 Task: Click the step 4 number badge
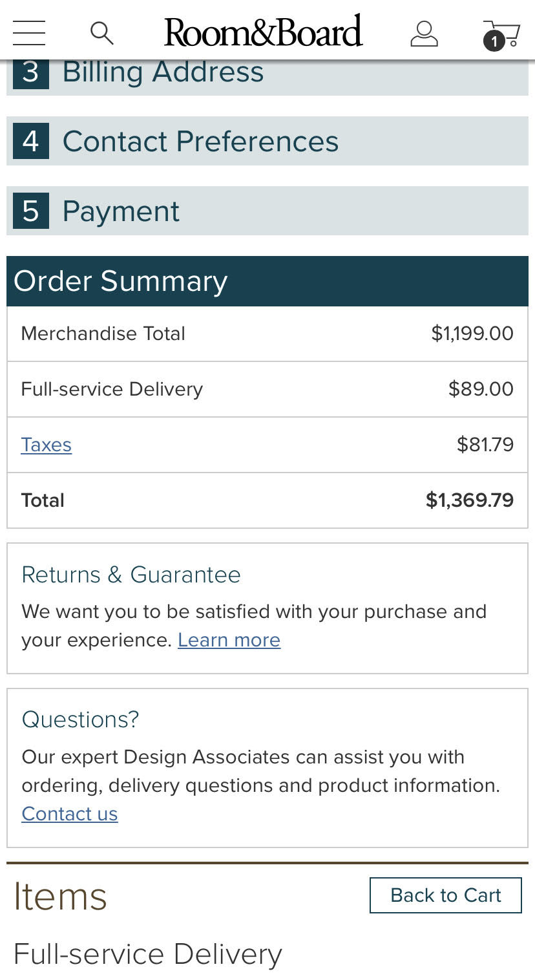click(31, 142)
